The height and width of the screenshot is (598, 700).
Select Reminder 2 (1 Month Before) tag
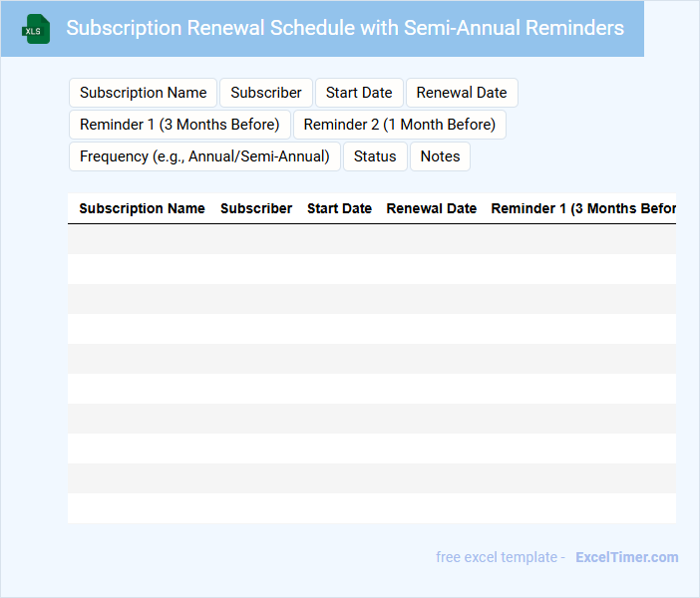click(x=400, y=125)
